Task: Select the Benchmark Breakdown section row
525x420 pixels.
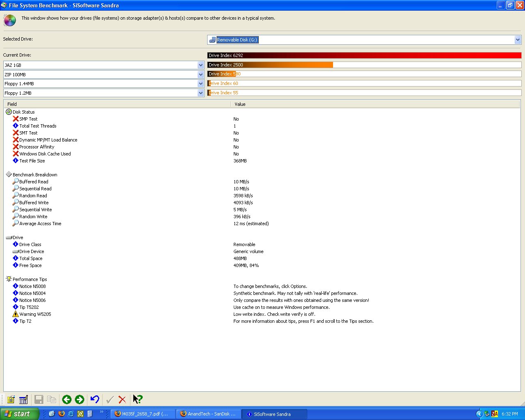Action: (x=35, y=175)
